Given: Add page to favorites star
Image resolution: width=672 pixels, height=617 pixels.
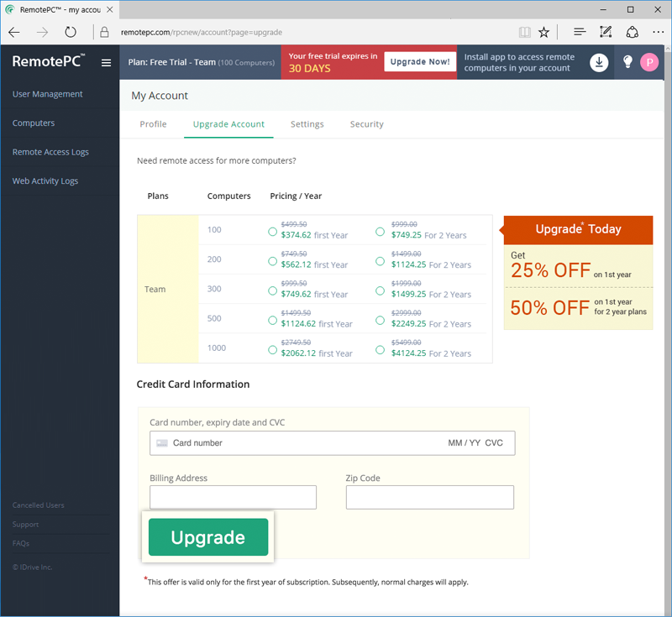Looking at the screenshot, I should point(543,32).
